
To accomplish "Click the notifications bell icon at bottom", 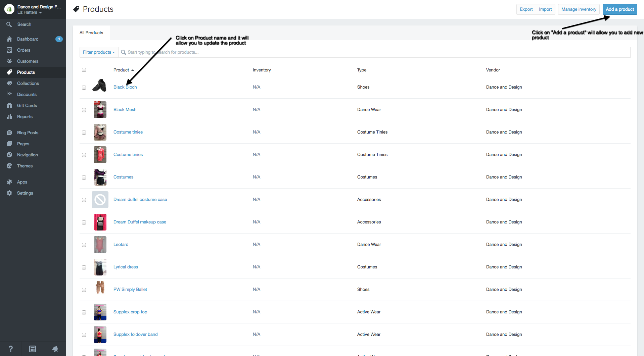I will [x=55, y=349].
